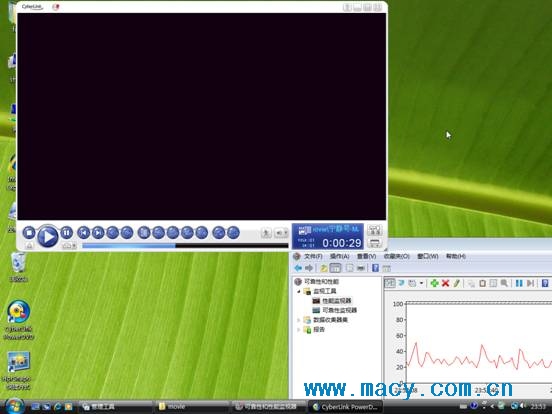Delete selected counter with red X icon
This screenshot has width=552, height=414.
[445, 283]
